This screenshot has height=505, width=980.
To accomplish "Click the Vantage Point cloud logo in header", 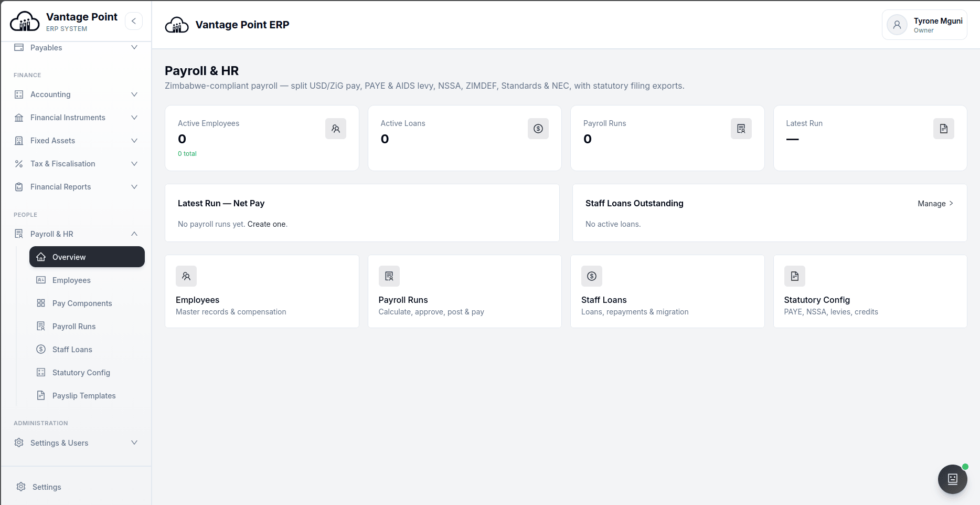I will (177, 25).
